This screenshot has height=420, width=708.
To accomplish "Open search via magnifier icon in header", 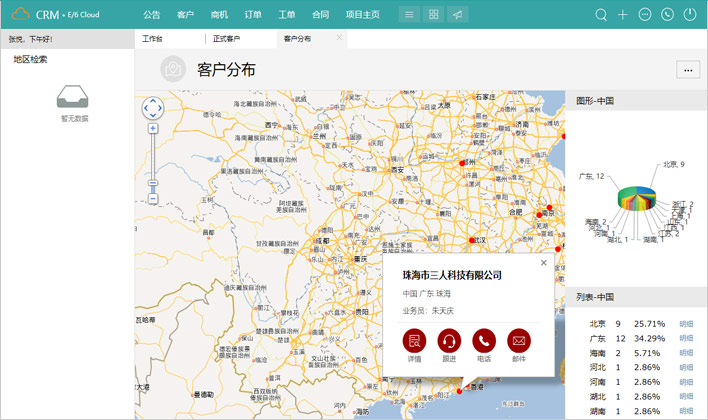I will click(601, 15).
